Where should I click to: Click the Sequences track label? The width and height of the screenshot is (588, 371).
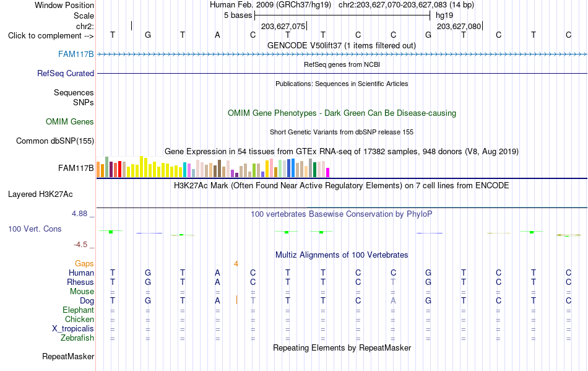(x=74, y=93)
